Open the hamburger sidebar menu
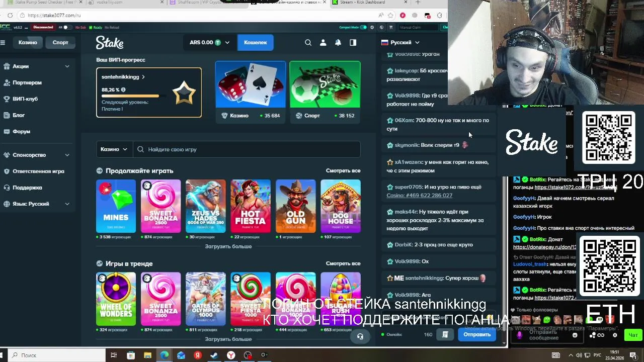This screenshot has width=644, height=362. click(x=3, y=43)
